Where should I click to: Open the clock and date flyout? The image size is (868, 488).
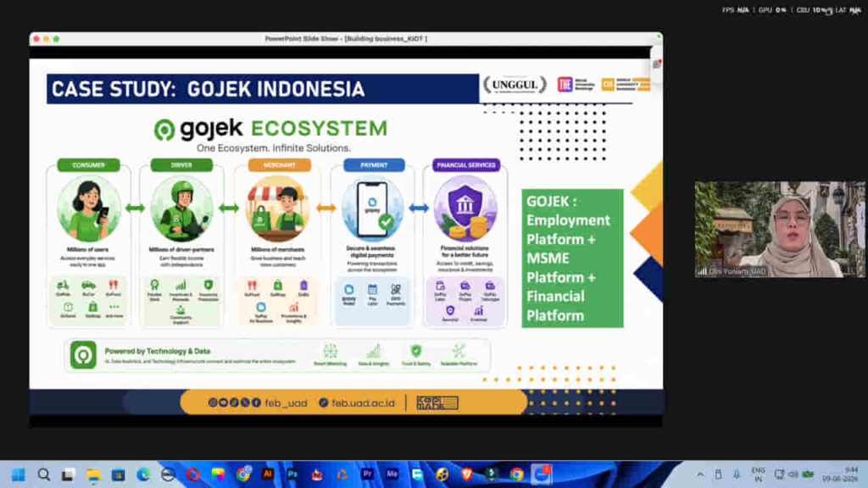point(840,474)
